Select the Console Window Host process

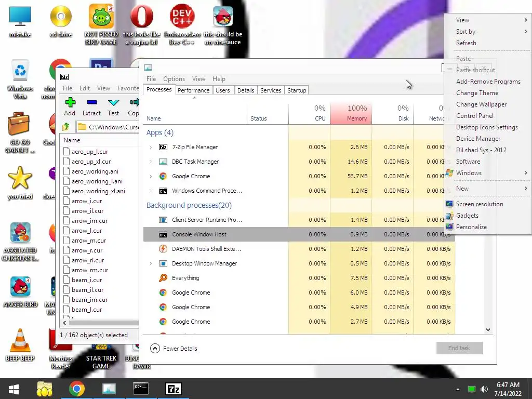click(x=299, y=234)
